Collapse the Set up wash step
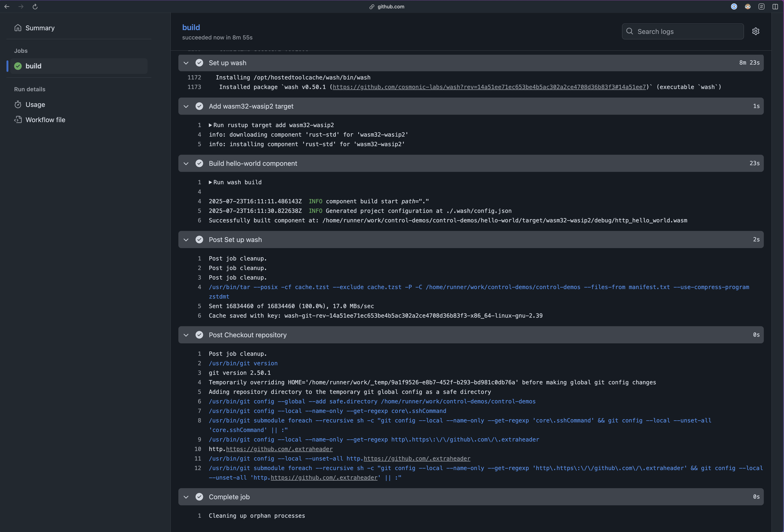Viewport: 784px width, 532px height. [186, 63]
